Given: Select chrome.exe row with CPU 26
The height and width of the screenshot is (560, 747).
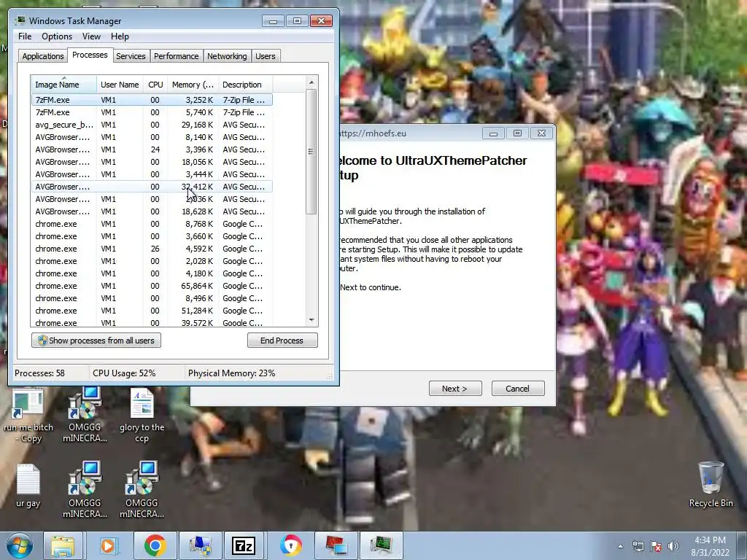Looking at the screenshot, I should coord(152,249).
